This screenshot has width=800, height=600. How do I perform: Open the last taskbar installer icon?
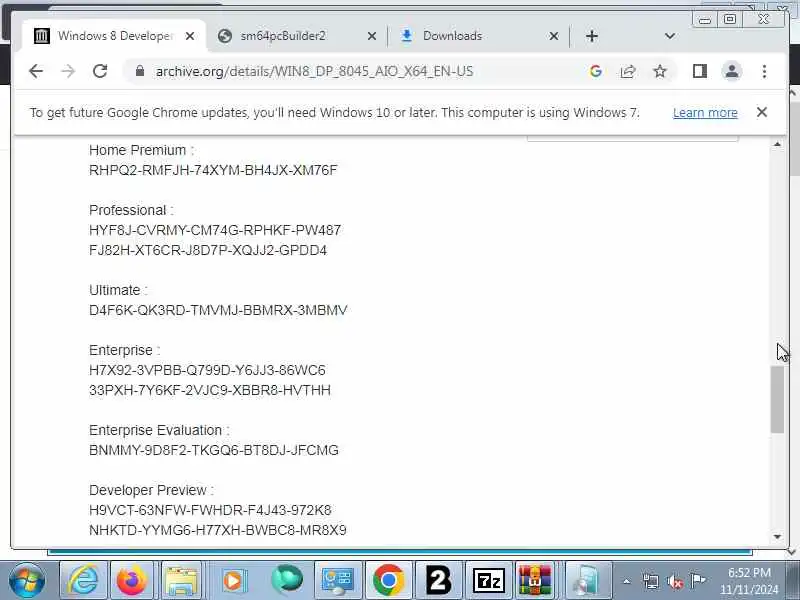587,581
